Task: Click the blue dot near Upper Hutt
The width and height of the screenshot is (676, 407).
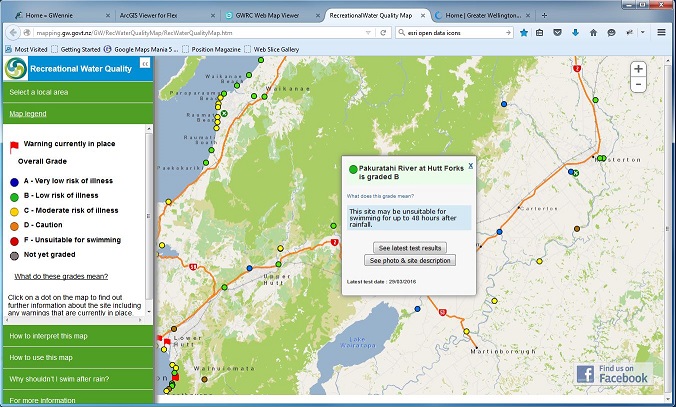Action: pos(249,268)
